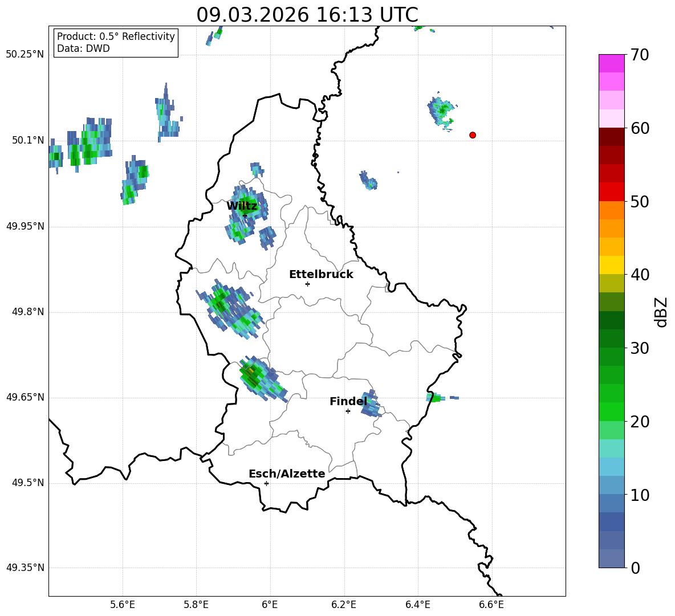675x616 pixels.
Task: Click the 50.25°N latitude tick label
Action: [25, 54]
